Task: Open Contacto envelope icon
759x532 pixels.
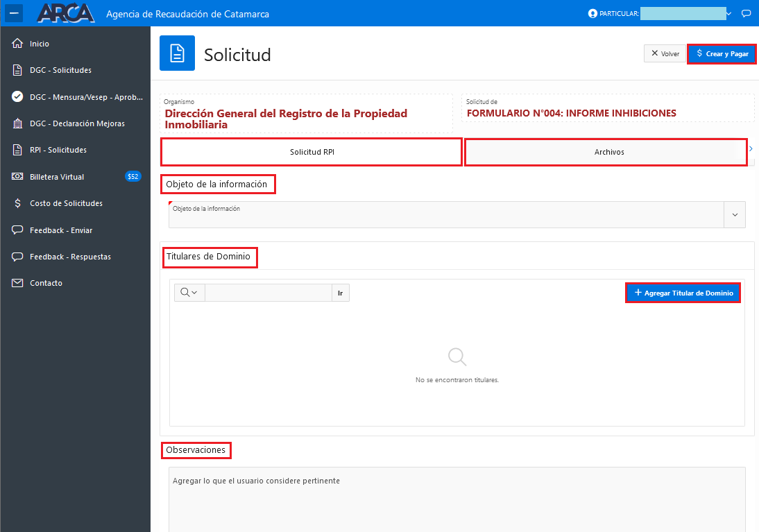Action: coord(17,283)
